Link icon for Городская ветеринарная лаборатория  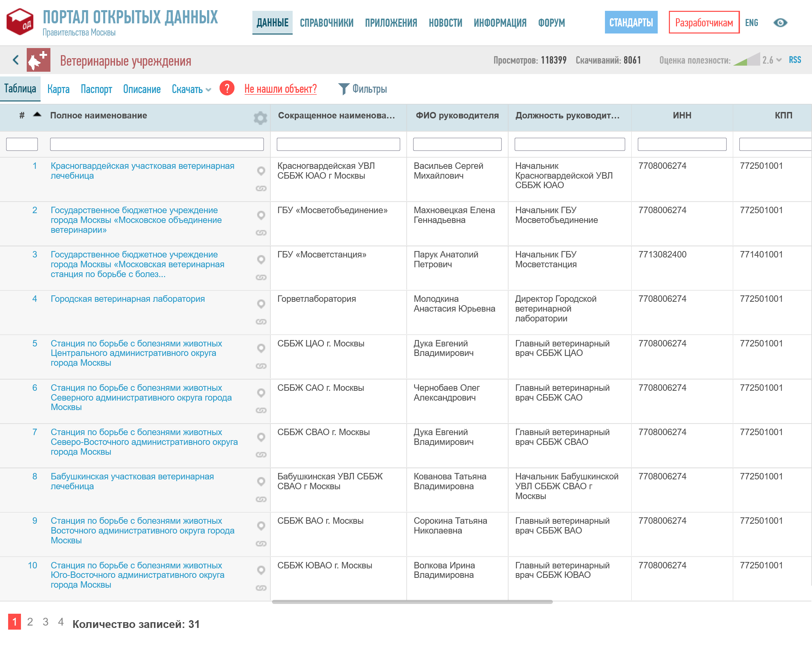pyautogui.click(x=261, y=321)
